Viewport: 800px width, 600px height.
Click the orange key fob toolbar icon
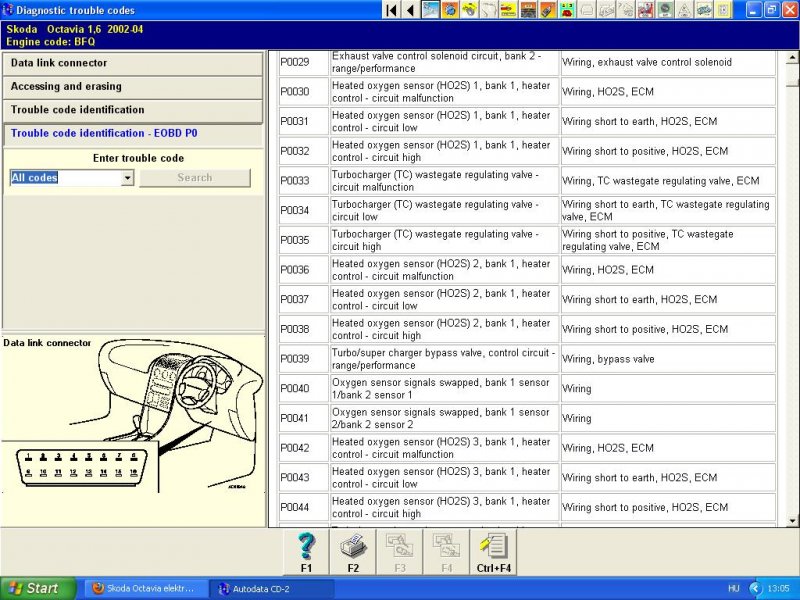pyautogui.click(x=547, y=10)
